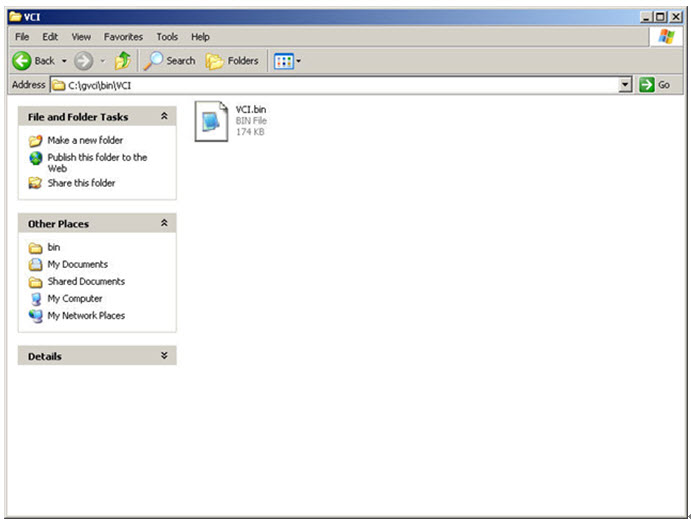The height and width of the screenshot is (523, 691).
Task: Click the folder icon in address bar
Action: [x=59, y=85]
